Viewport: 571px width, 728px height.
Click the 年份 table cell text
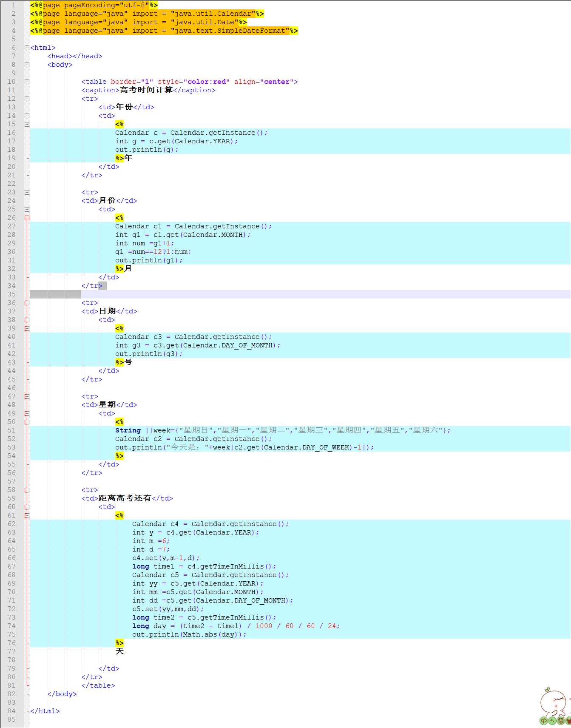pyautogui.click(x=124, y=107)
